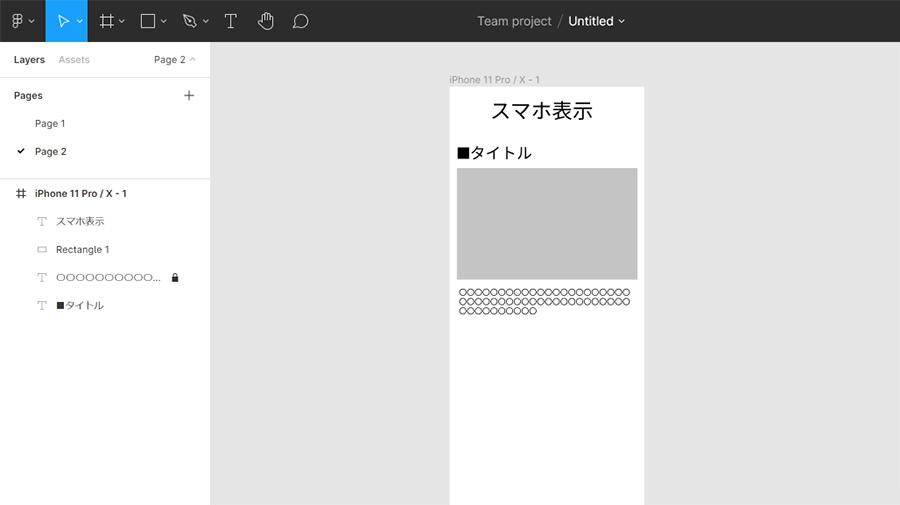Select the Comment tool

(300, 21)
